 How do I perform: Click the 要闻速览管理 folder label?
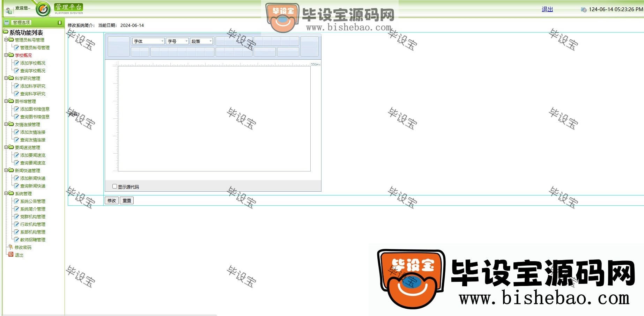tap(28, 148)
